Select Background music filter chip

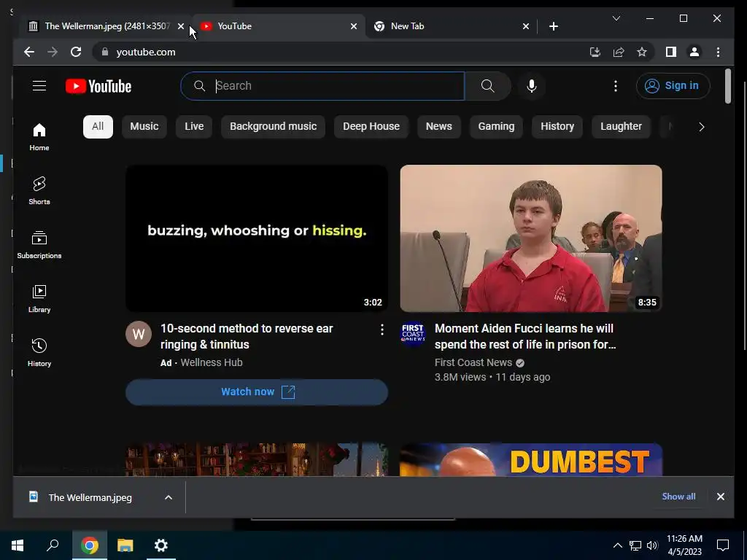pos(273,127)
